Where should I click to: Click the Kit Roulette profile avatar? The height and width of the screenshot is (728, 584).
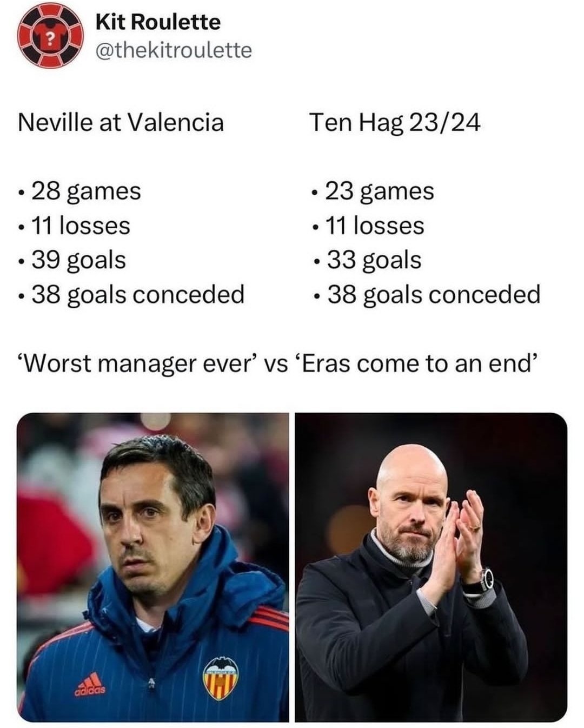pos(51,36)
